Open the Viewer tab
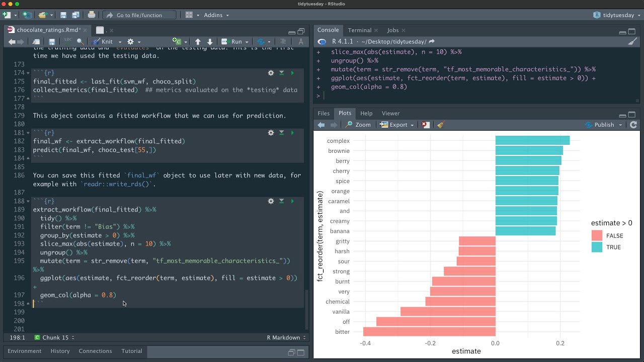The image size is (644, 362). click(x=390, y=113)
